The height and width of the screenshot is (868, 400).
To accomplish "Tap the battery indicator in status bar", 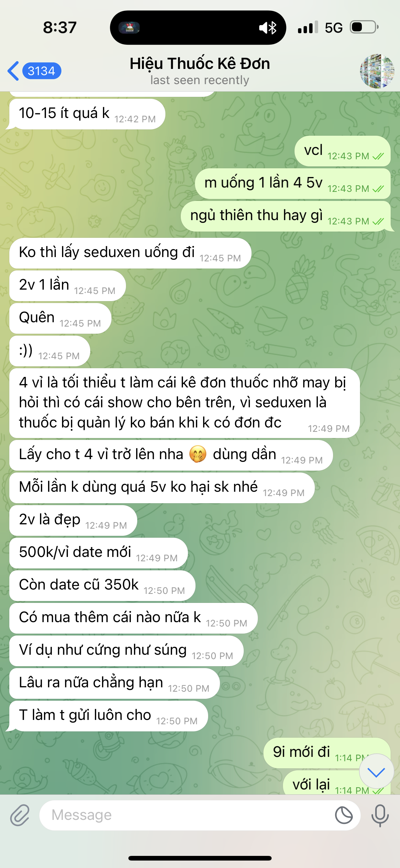I will click(x=364, y=27).
